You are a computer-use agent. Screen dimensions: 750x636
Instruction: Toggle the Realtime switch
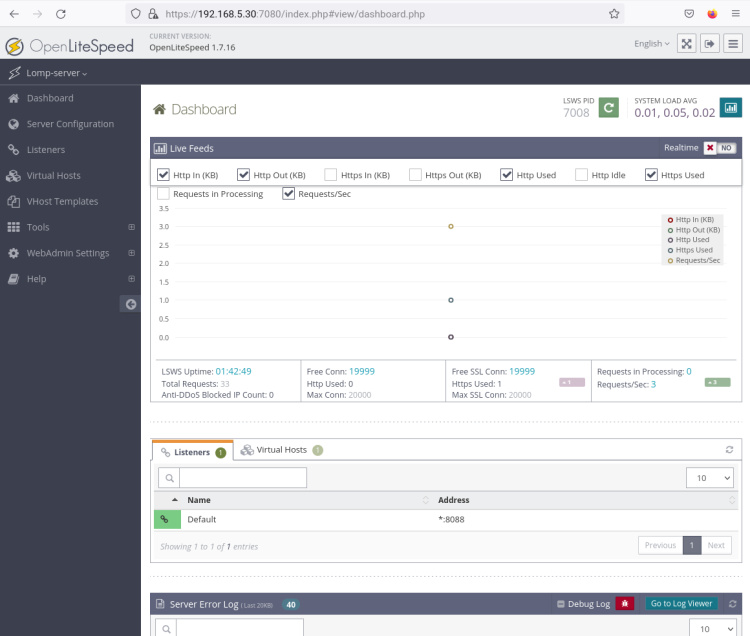[720, 148]
